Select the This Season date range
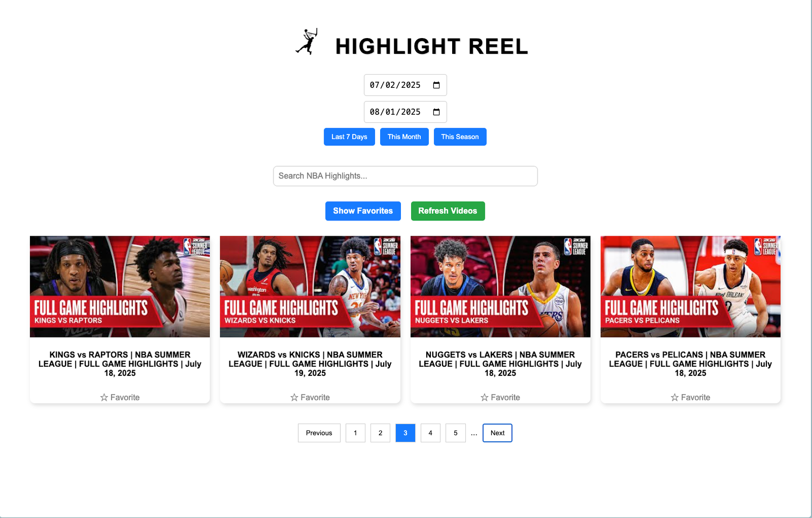 pos(460,137)
